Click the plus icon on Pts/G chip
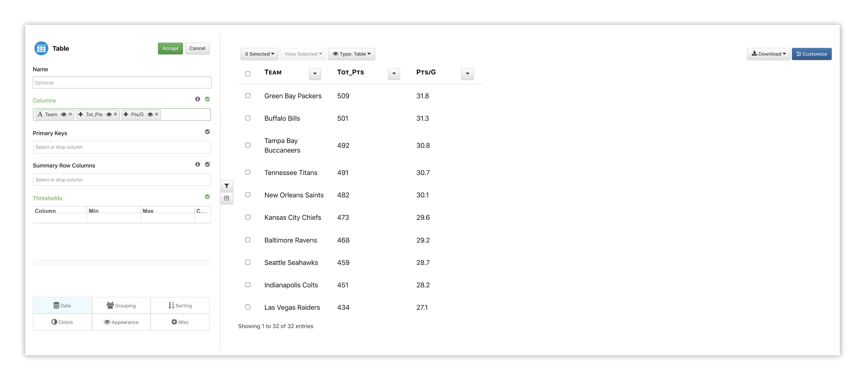The image size is (868, 385). coord(126,114)
